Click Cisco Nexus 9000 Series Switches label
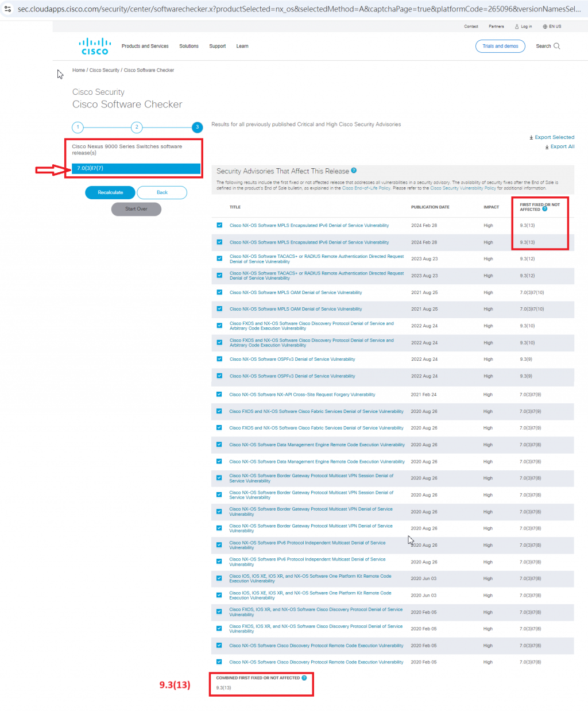 [127, 149]
